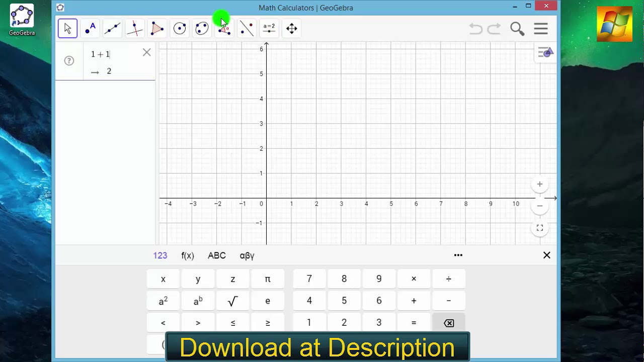Click the window title bar app icon

[x=60, y=8]
